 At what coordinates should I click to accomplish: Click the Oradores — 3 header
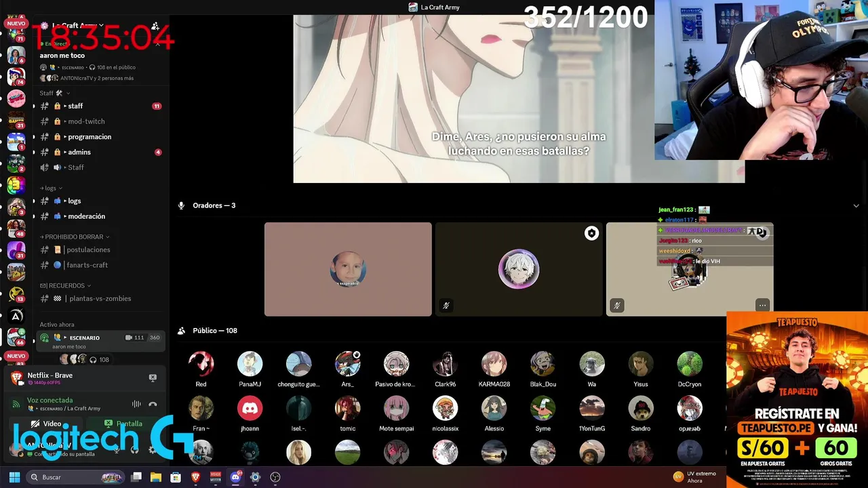[214, 205]
